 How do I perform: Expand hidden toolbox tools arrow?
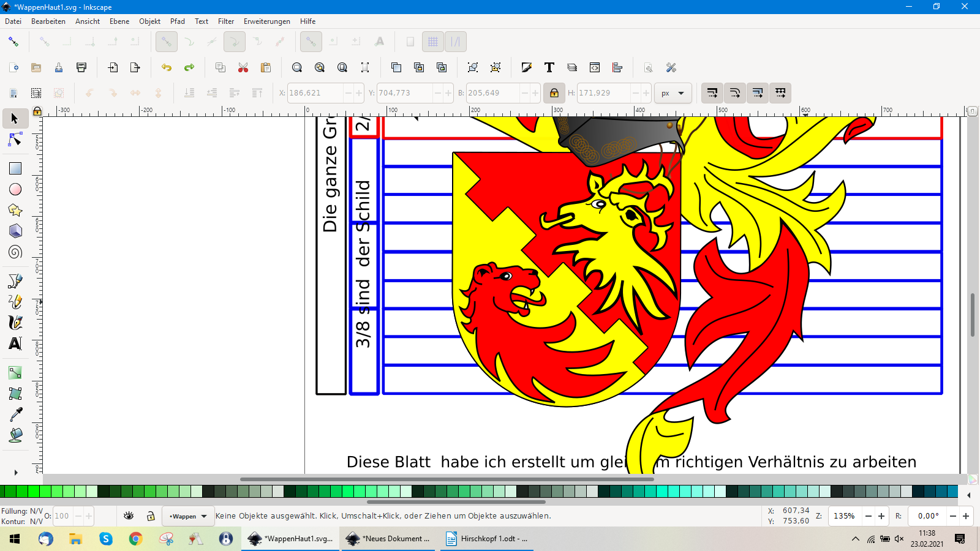coord(15,473)
